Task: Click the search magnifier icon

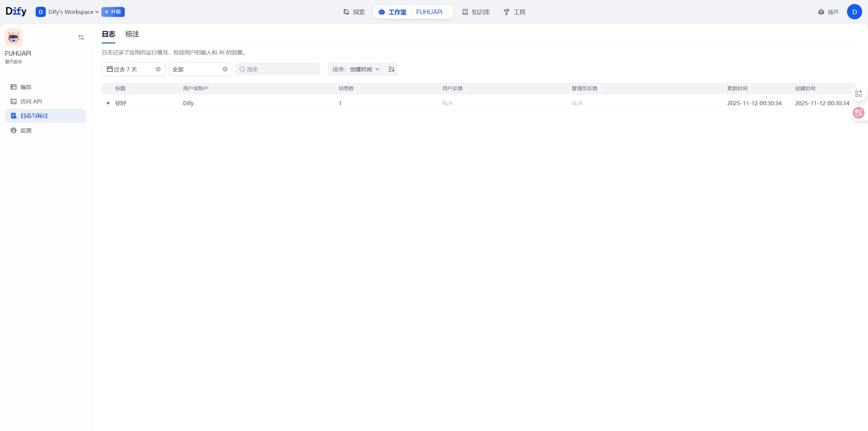Action: click(x=242, y=69)
